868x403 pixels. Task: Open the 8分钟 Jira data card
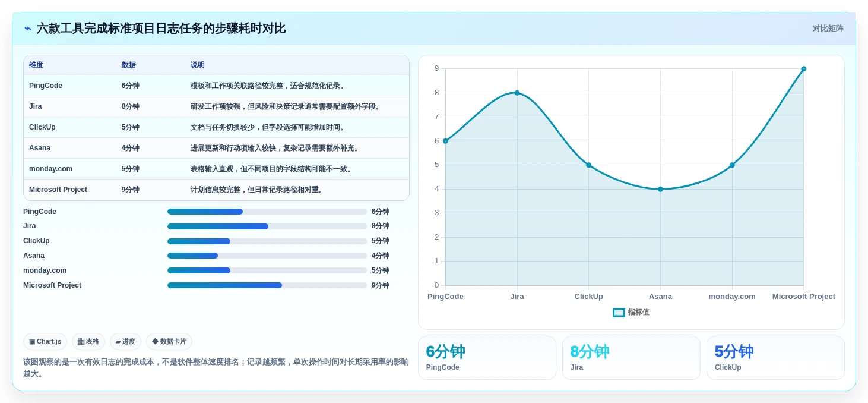(631, 358)
